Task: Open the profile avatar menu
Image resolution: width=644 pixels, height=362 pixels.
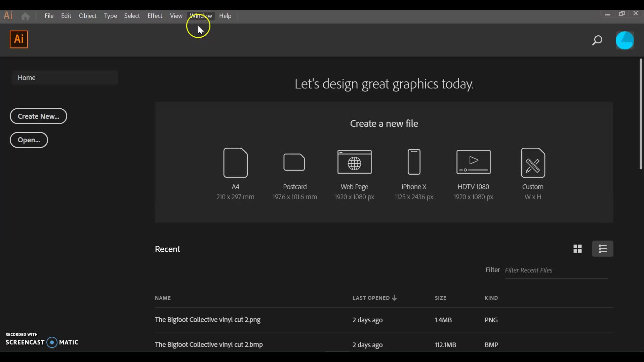Action: pyautogui.click(x=625, y=40)
